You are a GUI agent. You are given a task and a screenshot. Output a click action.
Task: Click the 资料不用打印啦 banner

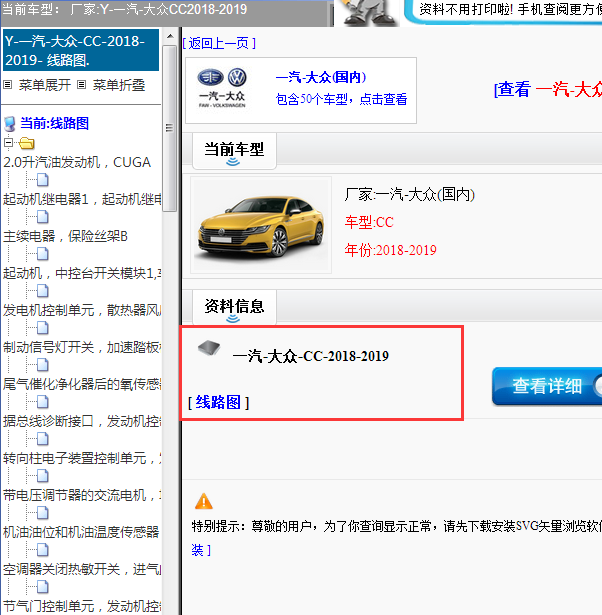(504, 12)
